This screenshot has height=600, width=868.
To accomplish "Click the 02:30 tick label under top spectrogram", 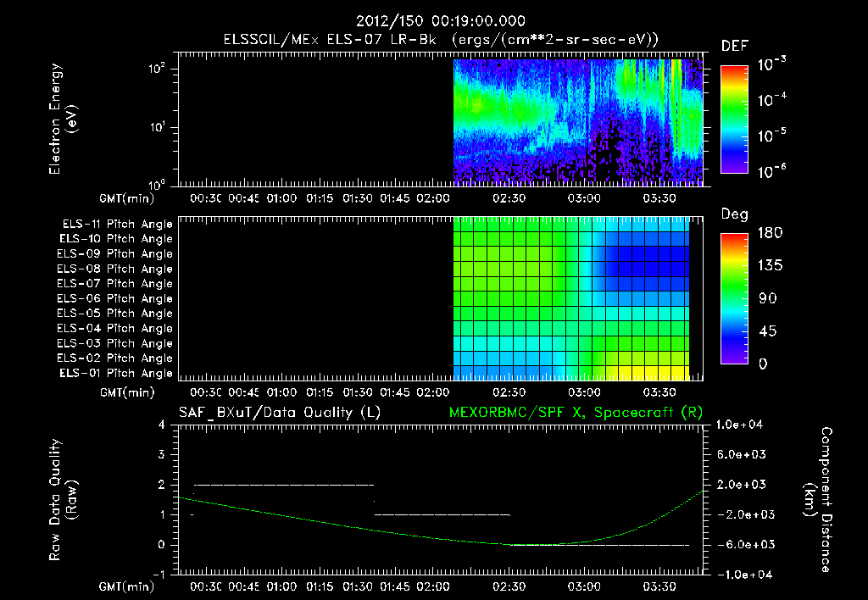I will point(509,198).
